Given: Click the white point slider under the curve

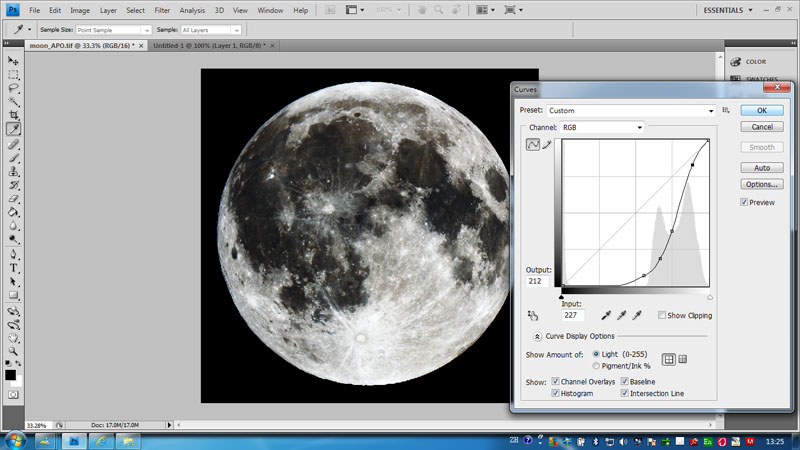Looking at the screenshot, I should (710, 297).
